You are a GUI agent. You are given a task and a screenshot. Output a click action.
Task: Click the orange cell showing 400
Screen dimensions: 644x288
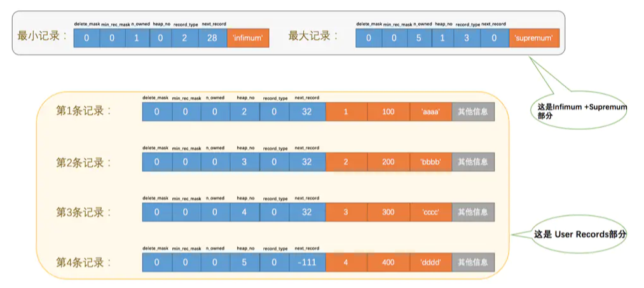point(388,262)
